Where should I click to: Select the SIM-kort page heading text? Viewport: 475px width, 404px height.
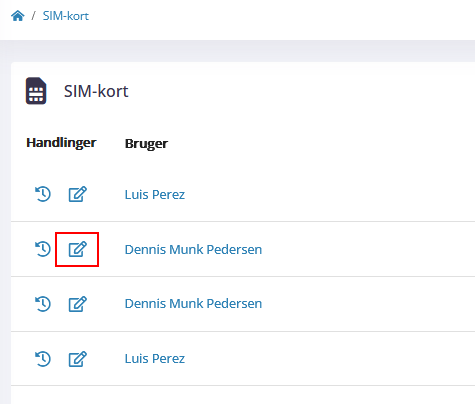point(96,91)
